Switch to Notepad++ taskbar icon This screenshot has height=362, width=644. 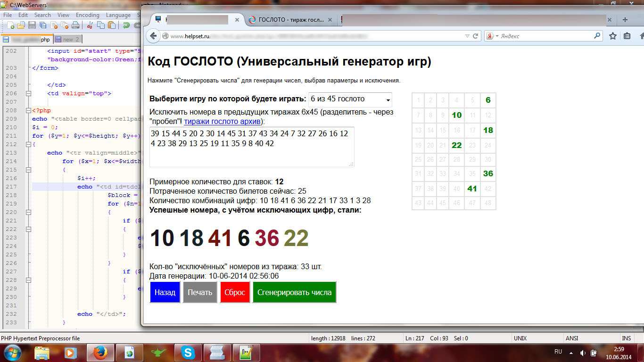tap(247, 353)
